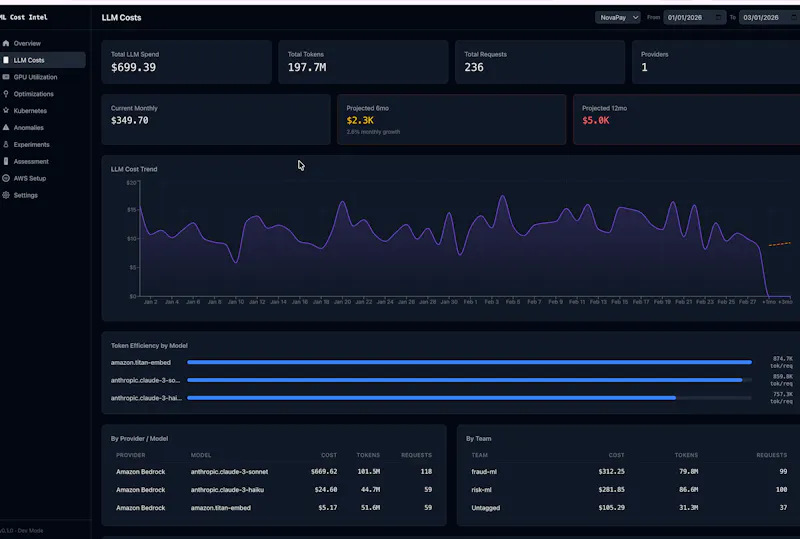Screen dimensions: 800x539
Task: Click the anthropic.claude-3-so... efficiency bar
Action: click(469, 380)
